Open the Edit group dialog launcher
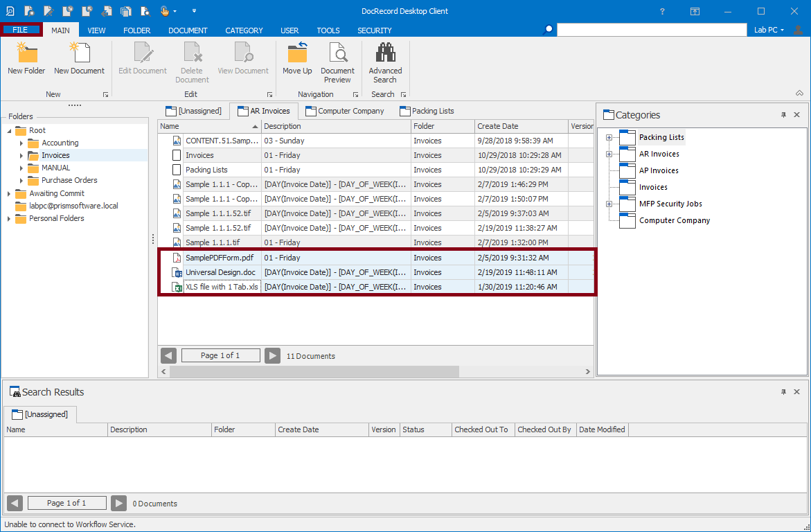Viewport: 811px width, 532px height. click(269, 95)
